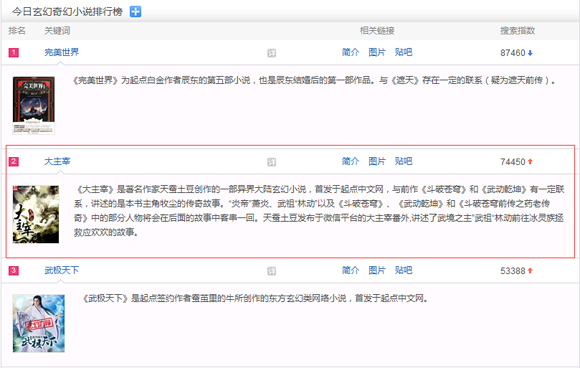Open 简介 link for 大主宰
Image resolution: width=580 pixels, height=368 pixels.
[x=350, y=162]
